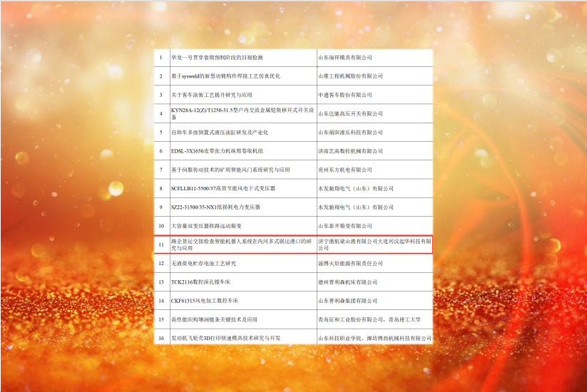Screen dimensions: 587x392
Task: Click 中通客车股份有限公司 in row 3
Action: [x=345, y=94]
